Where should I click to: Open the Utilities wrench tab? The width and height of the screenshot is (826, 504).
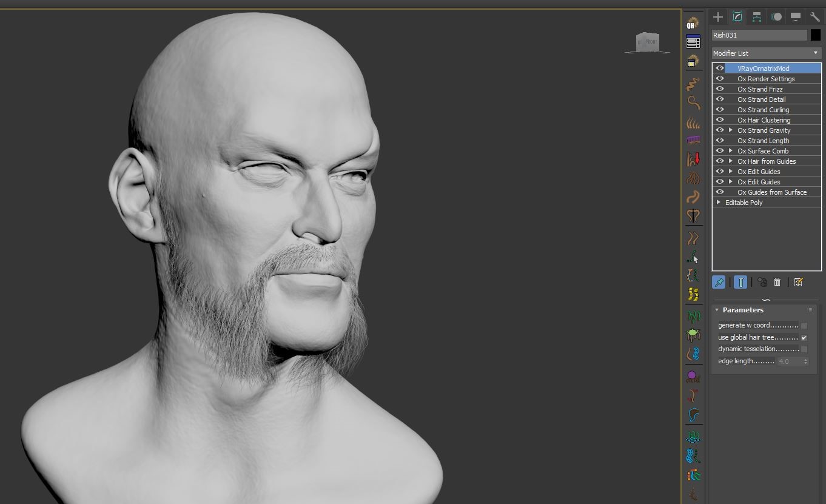coord(815,17)
